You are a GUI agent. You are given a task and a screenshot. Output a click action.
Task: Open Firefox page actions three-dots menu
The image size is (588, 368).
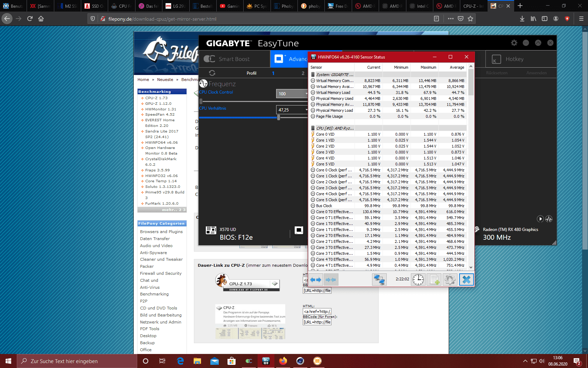tap(450, 19)
